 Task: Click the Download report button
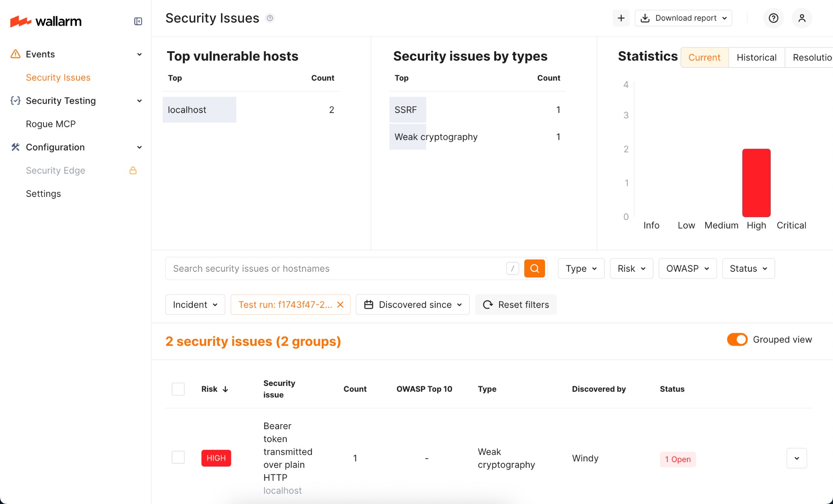pos(682,18)
